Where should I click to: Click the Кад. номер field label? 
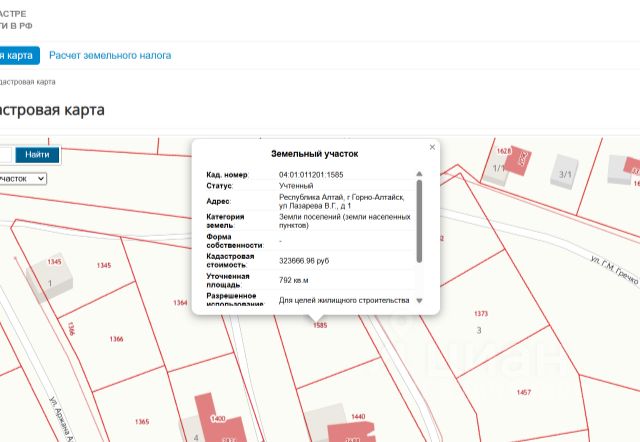click(227, 175)
